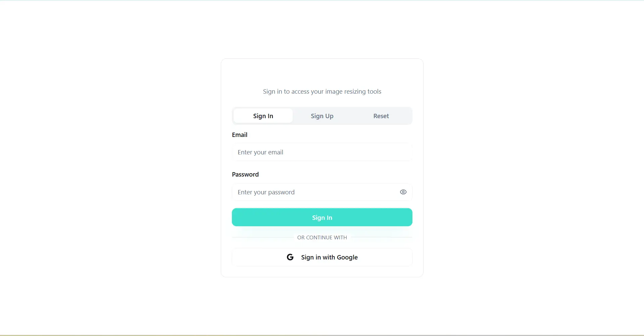The height and width of the screenshot is (336, 644).
Task: Reveal the hidden password characters
Action: pos(403,192)
